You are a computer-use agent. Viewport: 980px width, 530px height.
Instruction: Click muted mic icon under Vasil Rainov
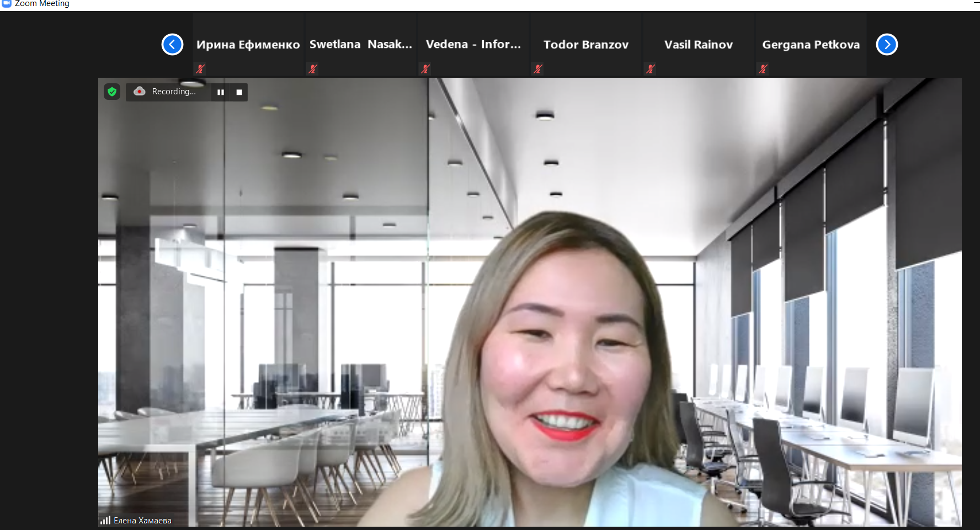click(x=651, y=69)
